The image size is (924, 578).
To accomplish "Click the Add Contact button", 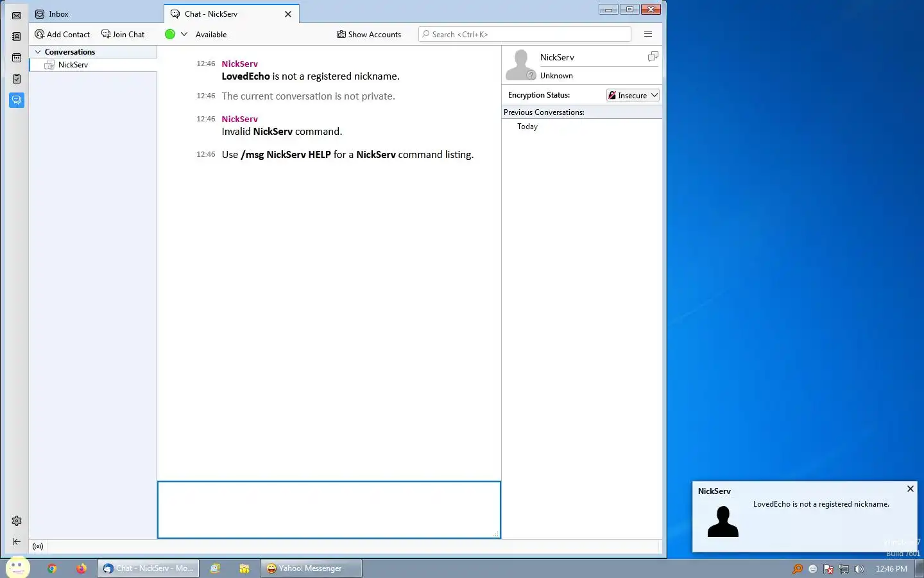I will coord(62,35).
